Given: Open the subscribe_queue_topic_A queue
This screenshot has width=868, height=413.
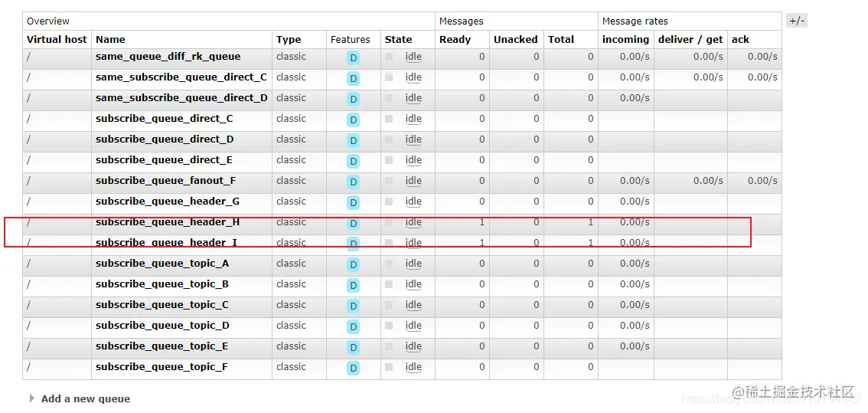Looking at the screenshot, I should click(x=162, y=264).
